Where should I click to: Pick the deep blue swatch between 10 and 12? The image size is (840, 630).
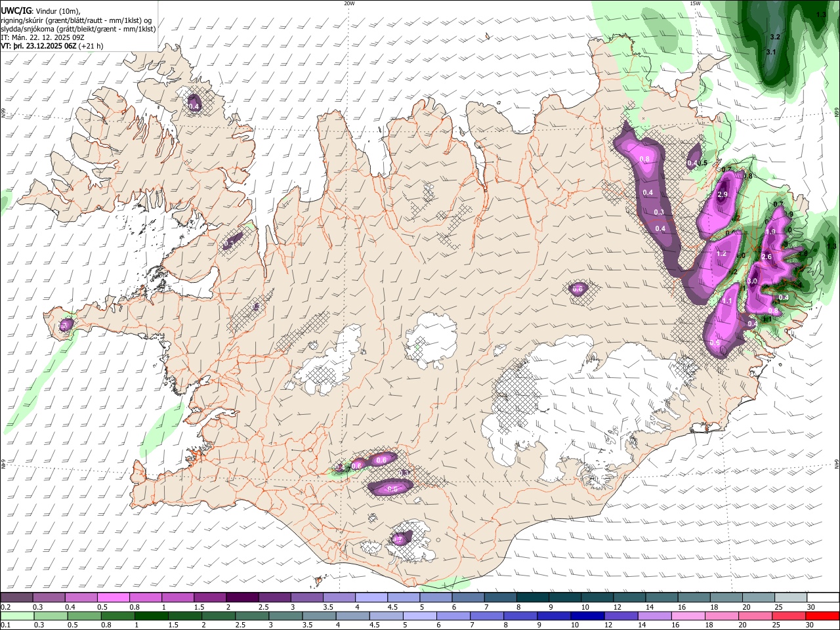[587, 616]
